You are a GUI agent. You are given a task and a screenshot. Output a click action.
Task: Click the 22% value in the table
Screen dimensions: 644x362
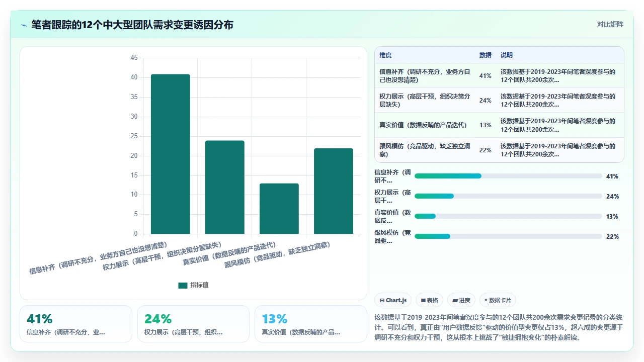tap(486, 150)
